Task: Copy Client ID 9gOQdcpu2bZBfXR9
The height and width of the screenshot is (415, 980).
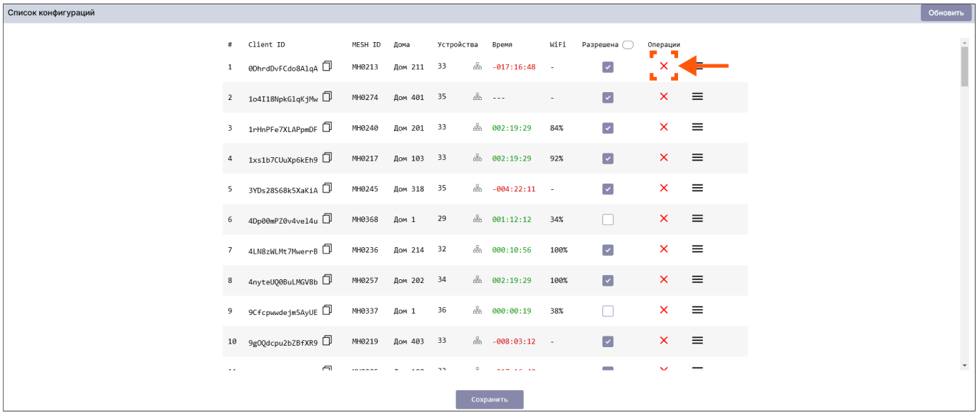Action: click(x=328, y=341)
